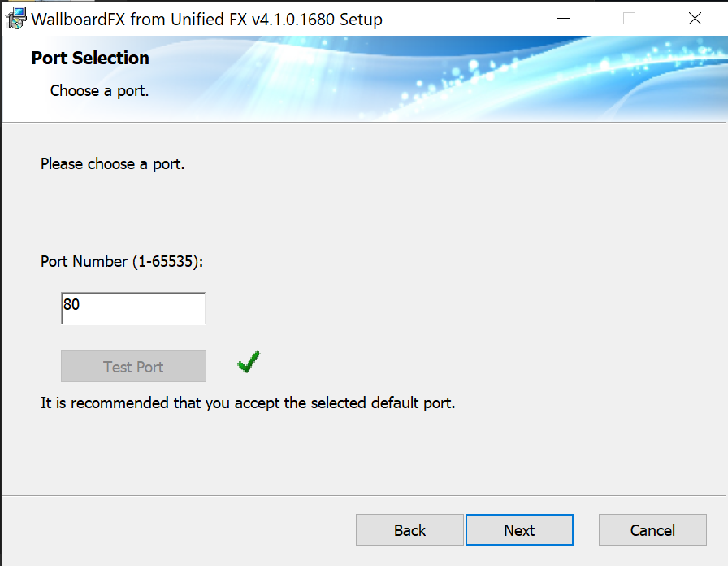Click the installer icon in the title bar
The height and width of the screenshot is (566, 728).
click(x=15, y=19)
